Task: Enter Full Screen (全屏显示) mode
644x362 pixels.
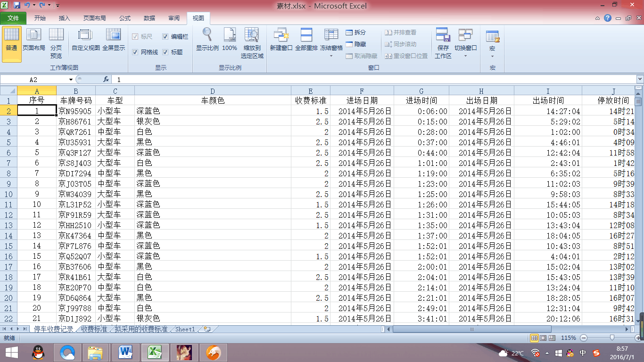Action: point(114,41)
